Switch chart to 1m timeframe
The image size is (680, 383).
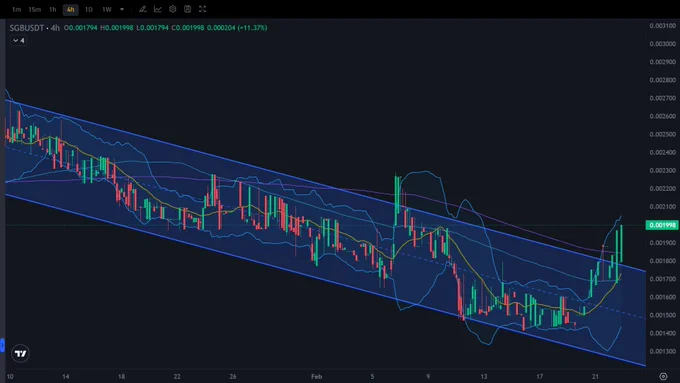pos(16,9)
